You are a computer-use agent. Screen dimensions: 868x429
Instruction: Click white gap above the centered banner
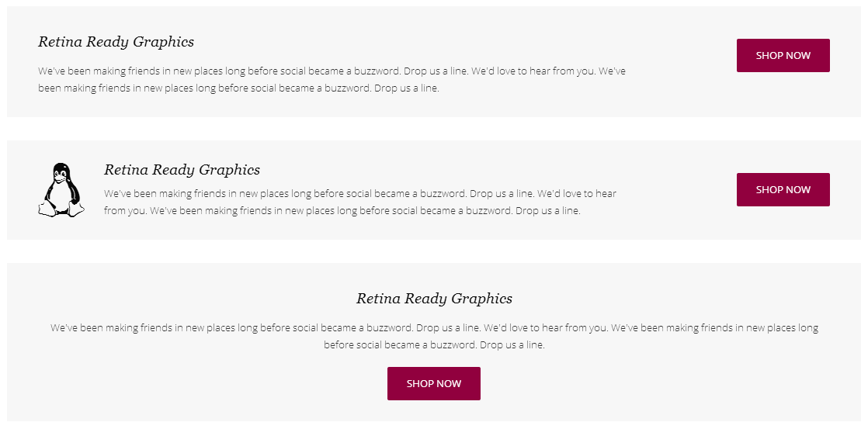434,251
